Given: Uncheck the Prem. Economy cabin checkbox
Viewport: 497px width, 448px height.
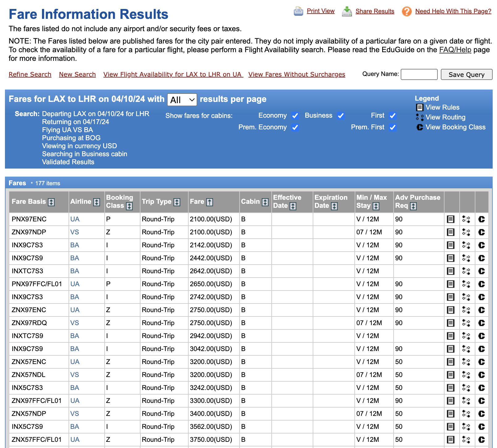Looking at the screenshot, I should [x=295, y=127].
